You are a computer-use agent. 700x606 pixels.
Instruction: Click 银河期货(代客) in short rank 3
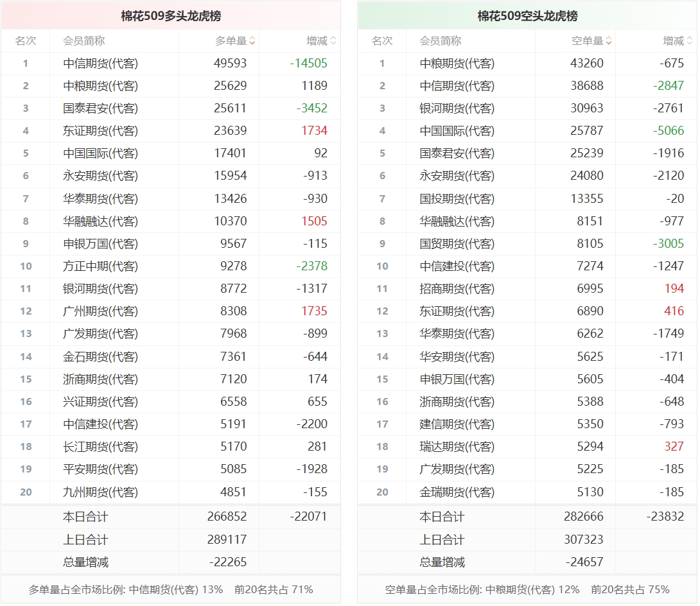click(x=457, y=108)
